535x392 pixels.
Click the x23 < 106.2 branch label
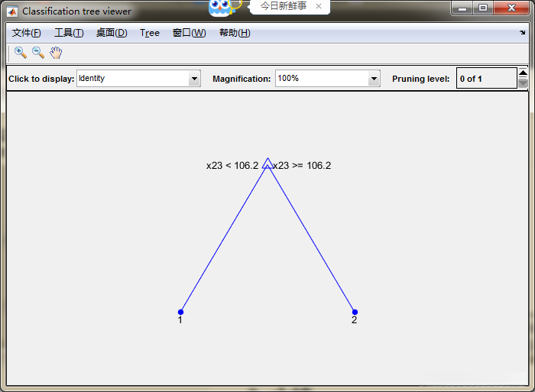[232, 166]
